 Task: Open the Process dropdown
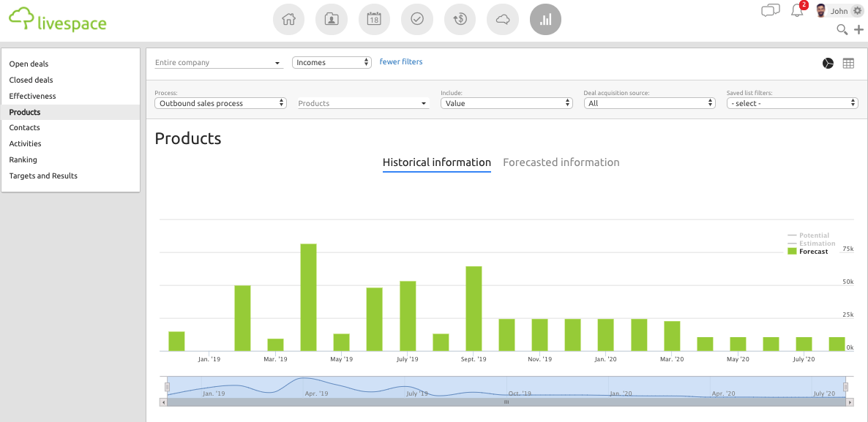pyautogui.click(x=220, y=103)
